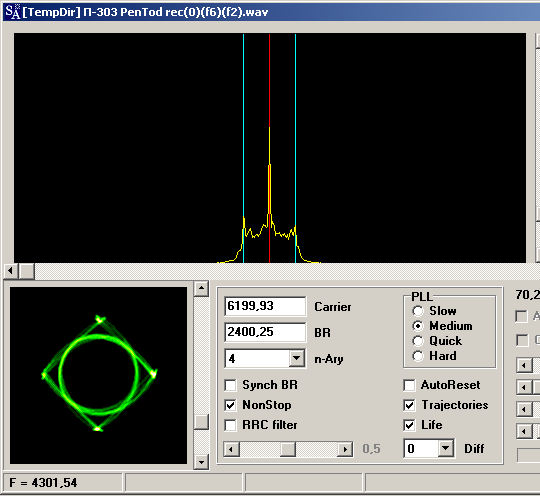Enable the AutoReset checkbox
The height and width of the screenshot is (496, 540).
409,385
